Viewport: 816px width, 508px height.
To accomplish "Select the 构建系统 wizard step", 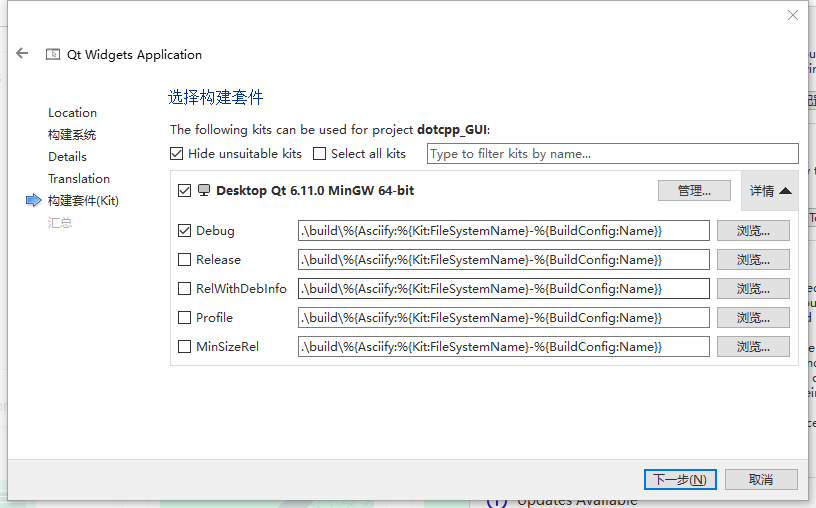I will click(x=72, y=135).
